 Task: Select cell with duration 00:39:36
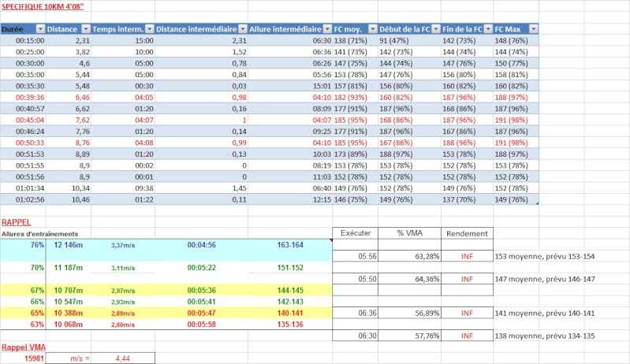click(x=24, y=97)
